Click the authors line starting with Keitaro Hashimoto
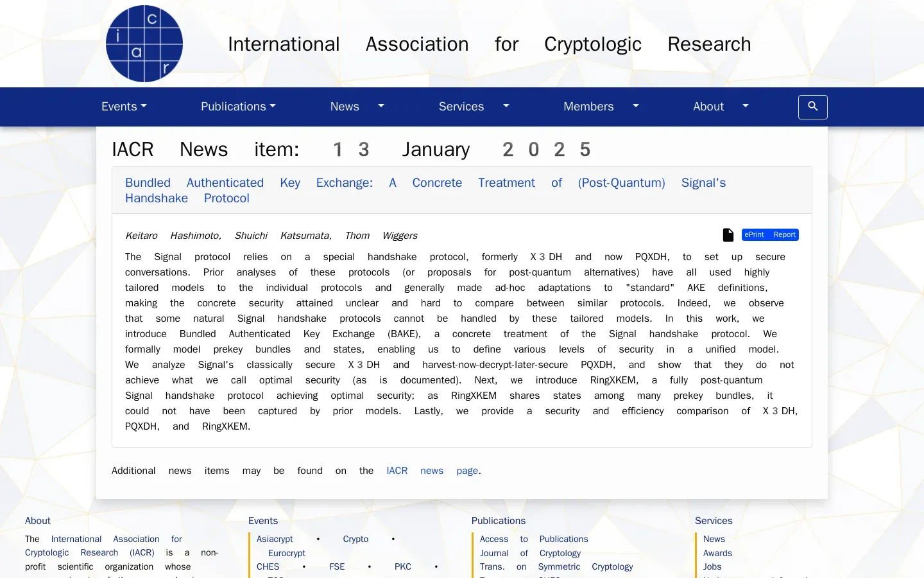 click(x=271, y=236)
